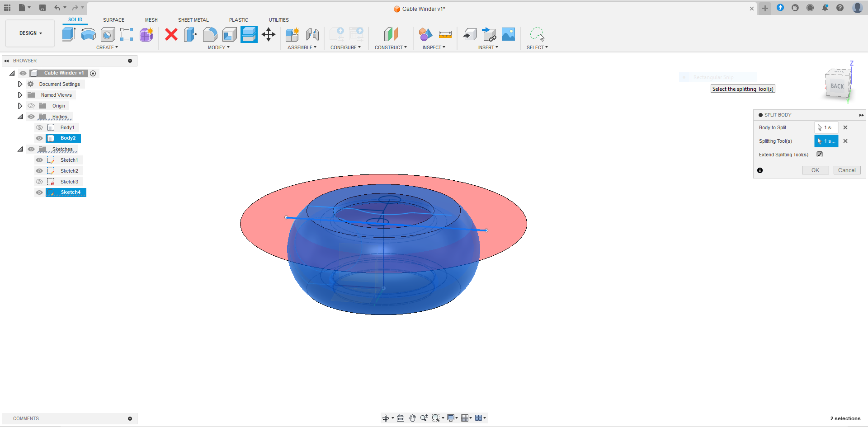The height and width of the screenshot is (427, 868).
Task: Select the Joint tool icon
Action: [x=312, y=34]
